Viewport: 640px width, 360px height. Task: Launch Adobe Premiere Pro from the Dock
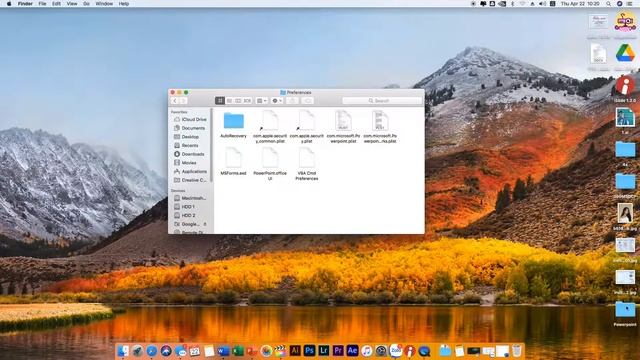click(x=338, y=351)
